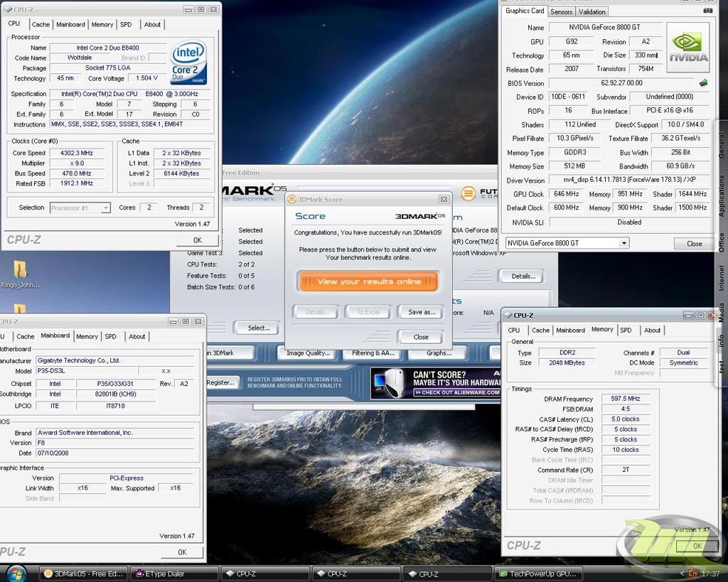Click the Futuremark orange logo icon
Screen dimensions: 728x582
tap(468, 193)
